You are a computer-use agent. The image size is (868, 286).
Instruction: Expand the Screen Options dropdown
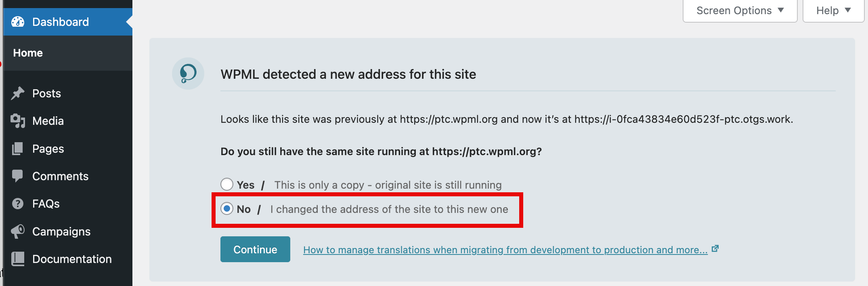pyautogui.click(x=740, y=11)
